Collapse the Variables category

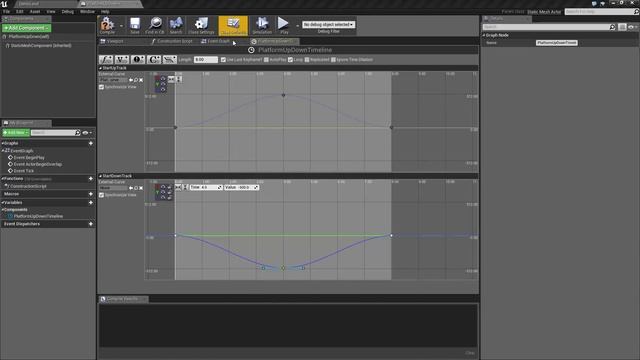click(x=2, y=202)
